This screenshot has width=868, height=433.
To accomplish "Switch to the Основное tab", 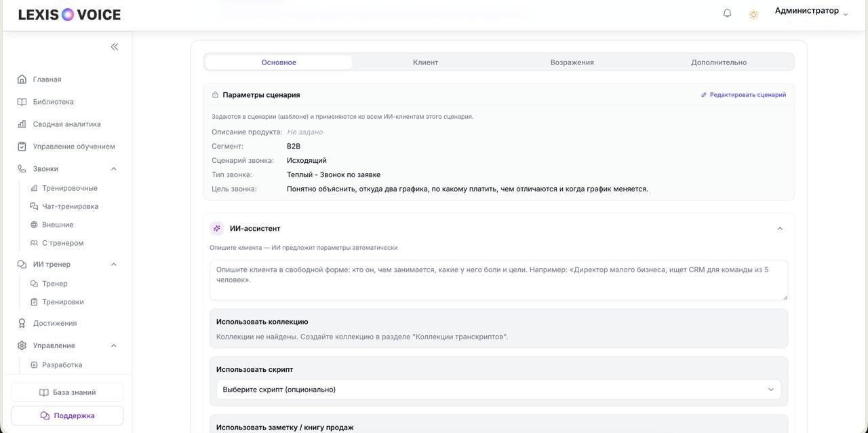I will [279, 62].
